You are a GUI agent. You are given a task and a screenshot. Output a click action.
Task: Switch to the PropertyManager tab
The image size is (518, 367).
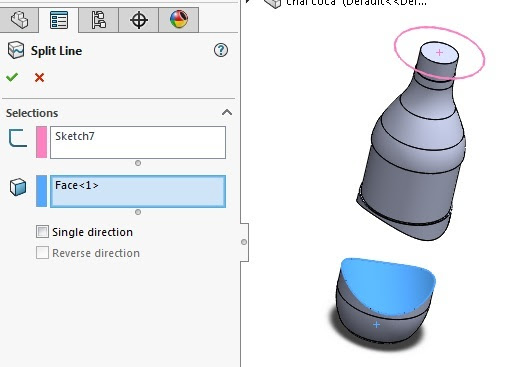59,20
